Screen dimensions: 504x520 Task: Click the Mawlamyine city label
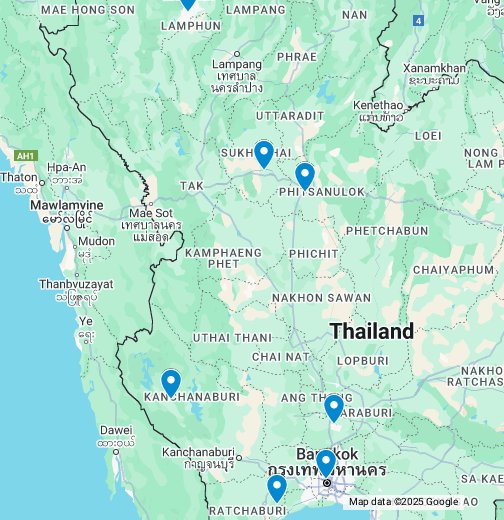point(67,205)
